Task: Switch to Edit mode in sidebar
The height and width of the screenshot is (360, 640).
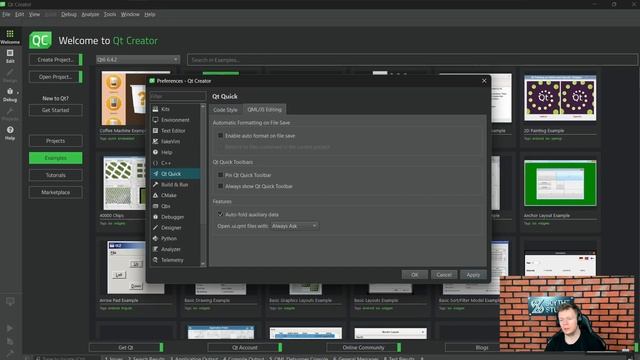Action: [10, 56]
